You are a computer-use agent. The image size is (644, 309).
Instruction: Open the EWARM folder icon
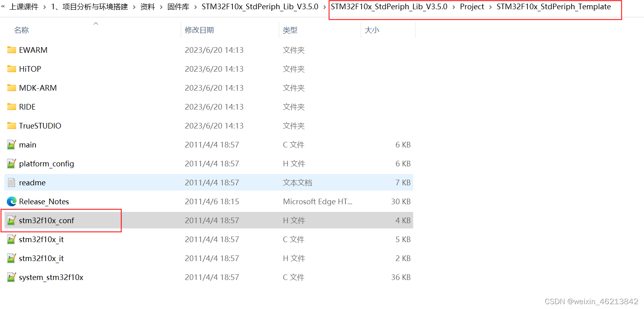coord(12,50)
